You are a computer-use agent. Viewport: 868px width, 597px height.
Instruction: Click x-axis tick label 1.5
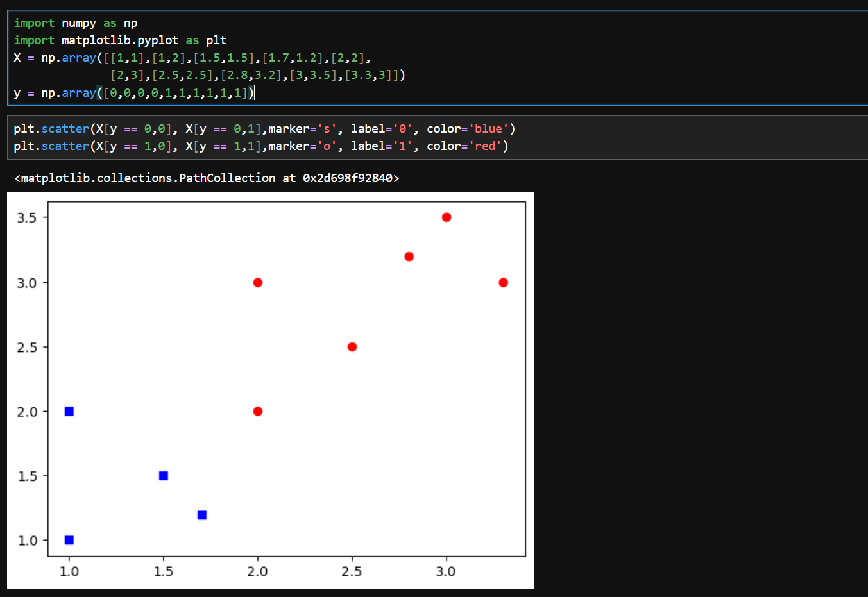pos(164,571)
